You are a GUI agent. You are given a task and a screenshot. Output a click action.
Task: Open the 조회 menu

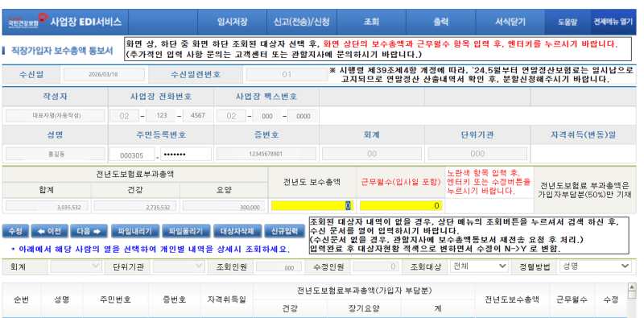coord(371,23)
